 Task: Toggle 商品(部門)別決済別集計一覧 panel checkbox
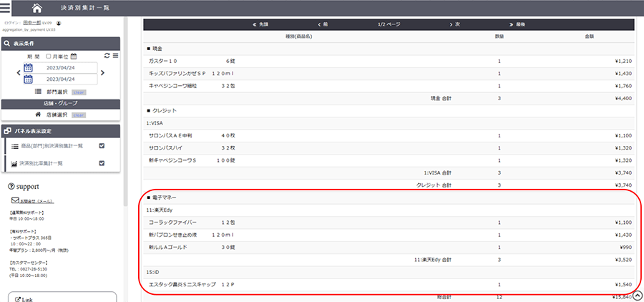[x=102, y=146]
